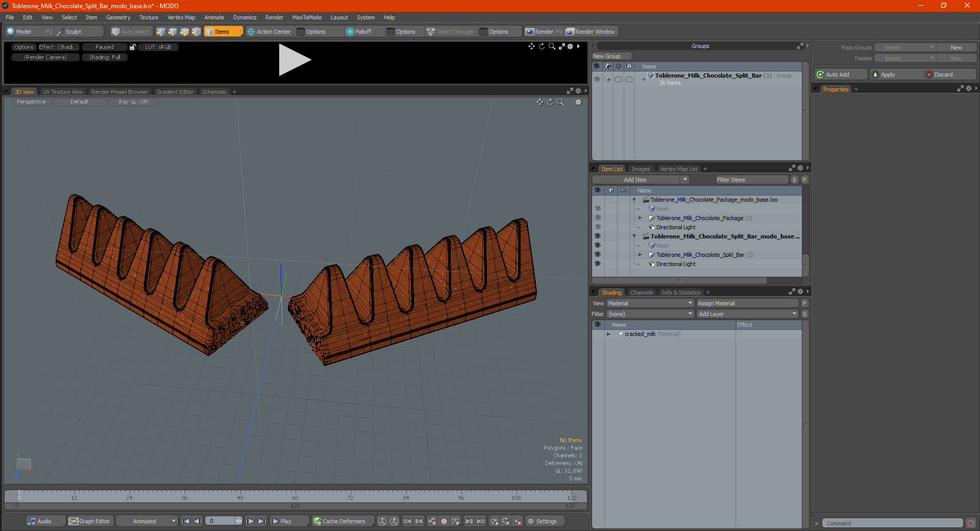Start the preview render play button
Viewport: 980px width, 531px height.
click(295, 60)
